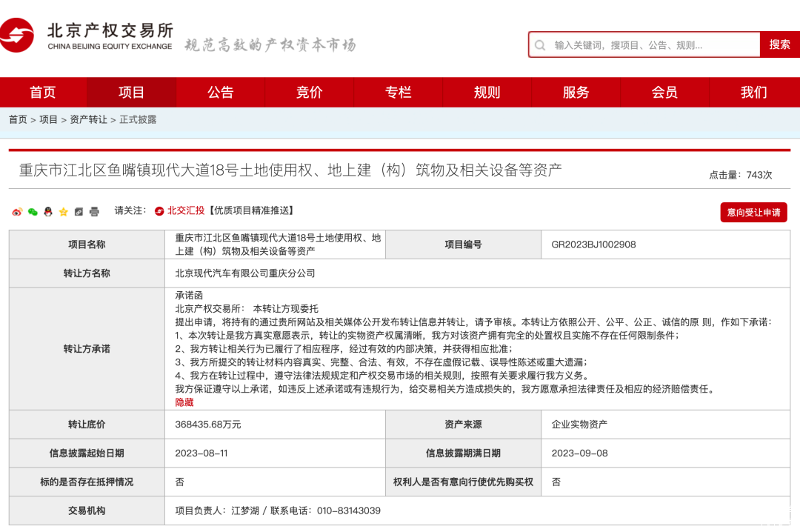Select the 规则 menu item
The width and height of the screenshot is (800, 532).
(x=487, y=93)
